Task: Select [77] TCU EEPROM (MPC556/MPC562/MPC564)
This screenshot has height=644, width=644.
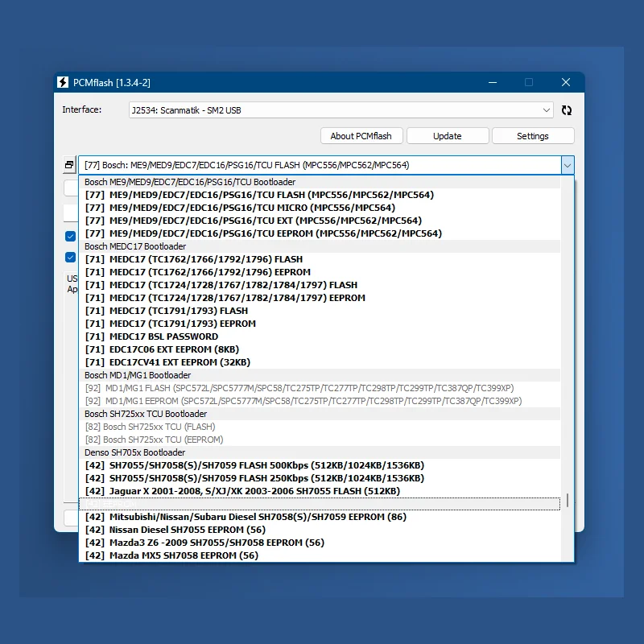Action: tap(320, 233)
